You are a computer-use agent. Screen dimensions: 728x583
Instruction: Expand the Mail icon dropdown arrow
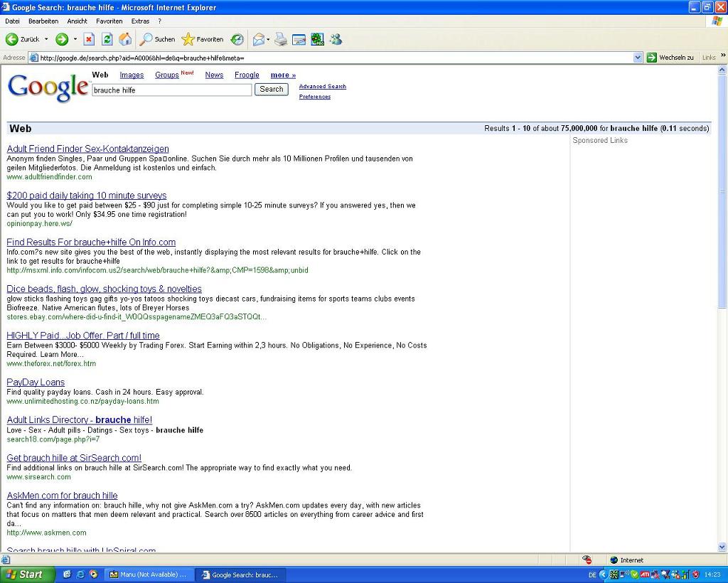(268, 40)
